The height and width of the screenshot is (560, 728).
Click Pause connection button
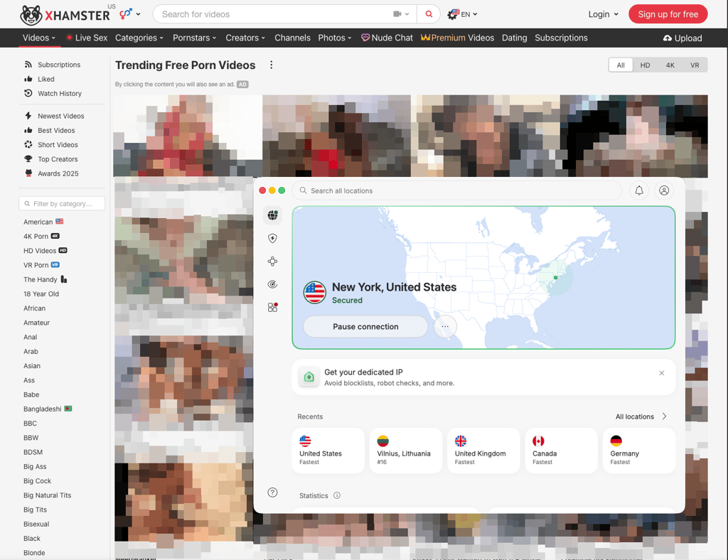click(365, 326)
